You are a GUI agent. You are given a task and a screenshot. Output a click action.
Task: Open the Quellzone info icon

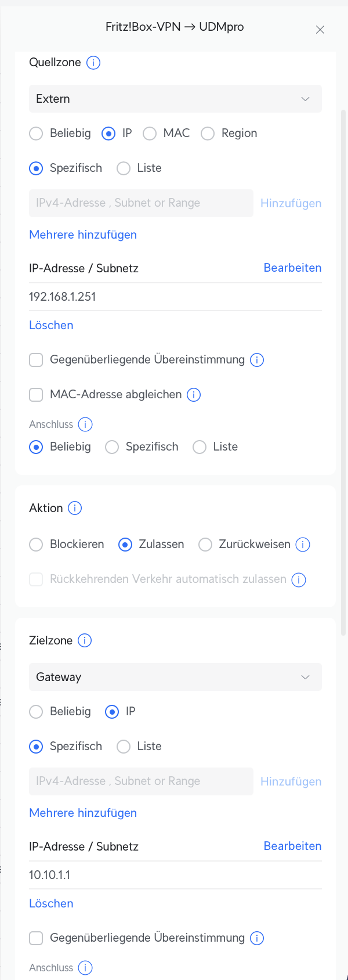point(93,63)
